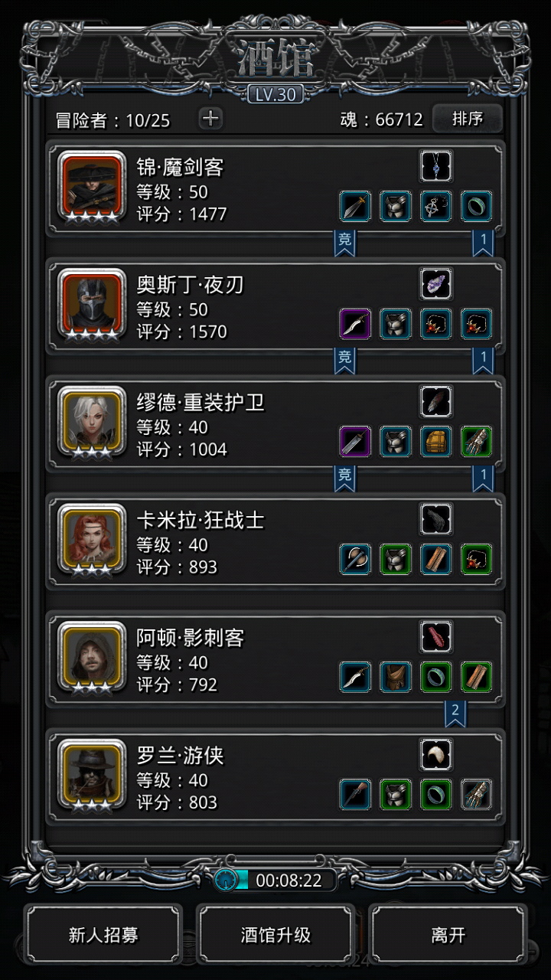Screen dimensions: 551x980
Task: Tap team flag 2 under 阿顿·影刺客
Action: 455,713
